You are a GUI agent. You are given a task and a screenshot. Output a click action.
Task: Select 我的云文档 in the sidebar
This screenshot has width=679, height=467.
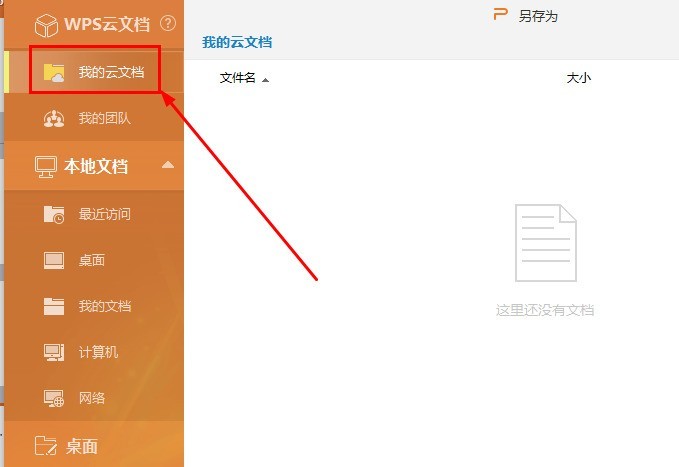(x=94, y=71)
